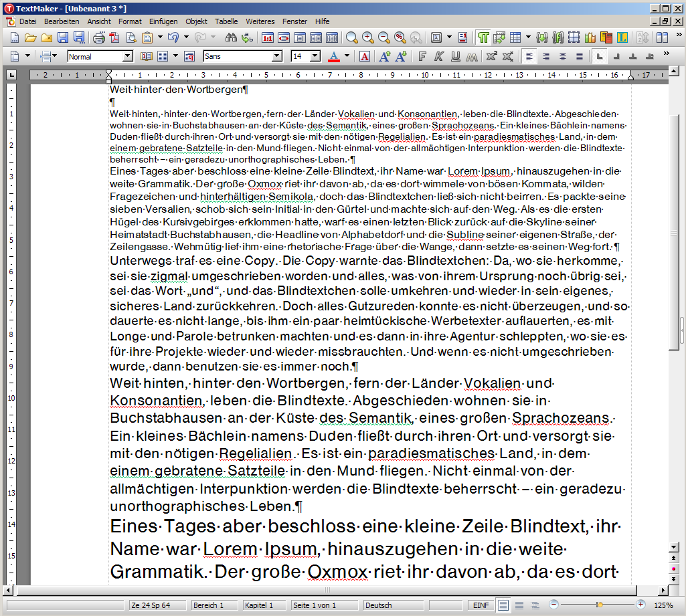
Task: Insert a field with green-arrow braces icon
Action: tap(542, 37)
